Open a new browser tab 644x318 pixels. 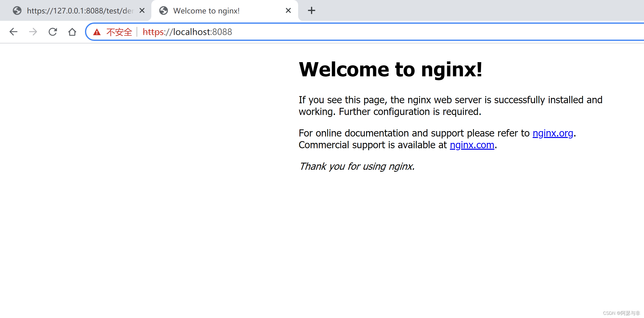(x=311, y=11)
